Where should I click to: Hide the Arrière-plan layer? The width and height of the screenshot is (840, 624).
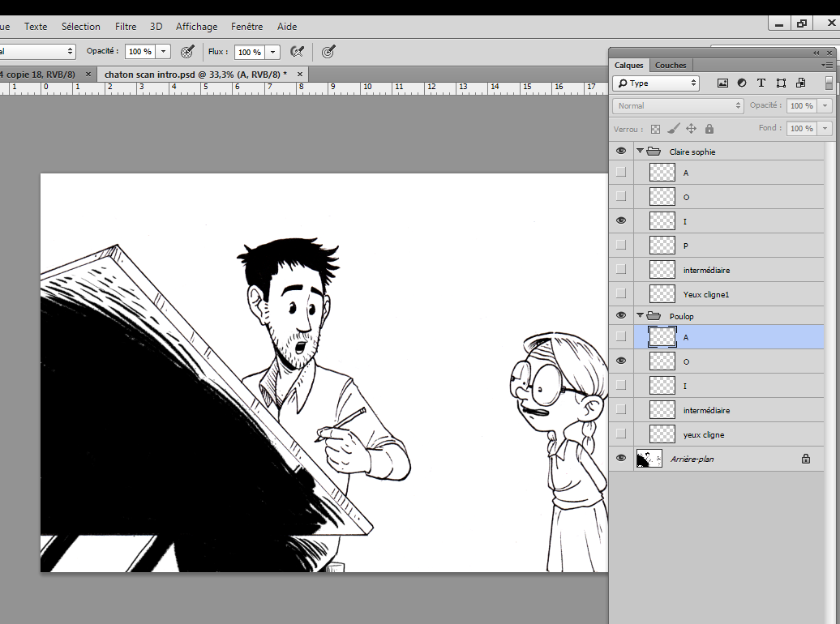[x=621, y=459]
